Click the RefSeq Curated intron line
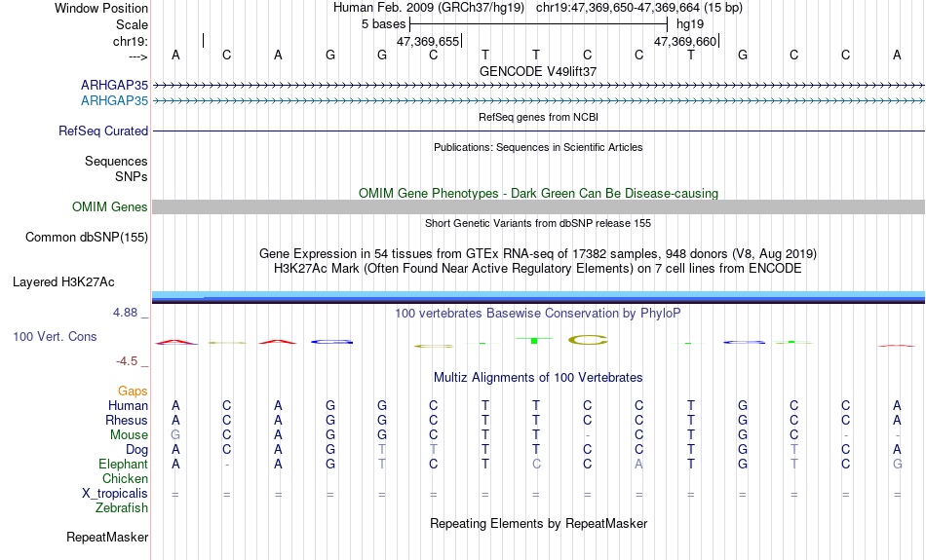Viewport: 926px width, 560px height. [539, 131]
